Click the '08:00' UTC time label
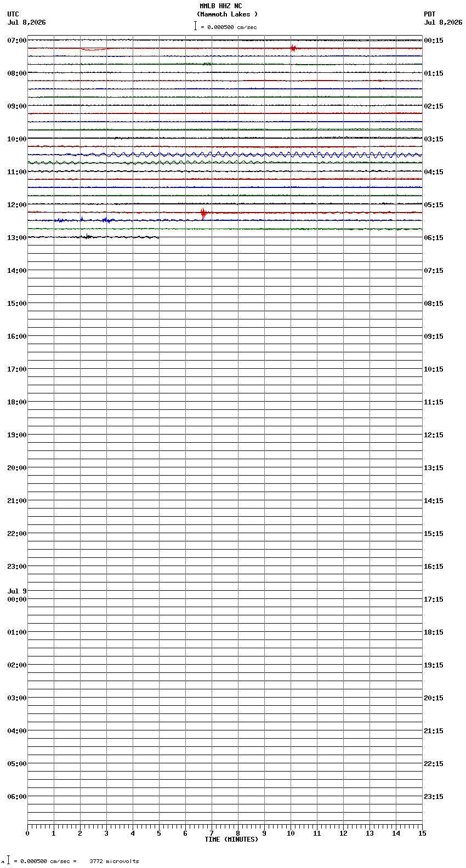Image resolution: width=466 pixels, height=868 pixels. pyautogui.click(x=17, y=73)
